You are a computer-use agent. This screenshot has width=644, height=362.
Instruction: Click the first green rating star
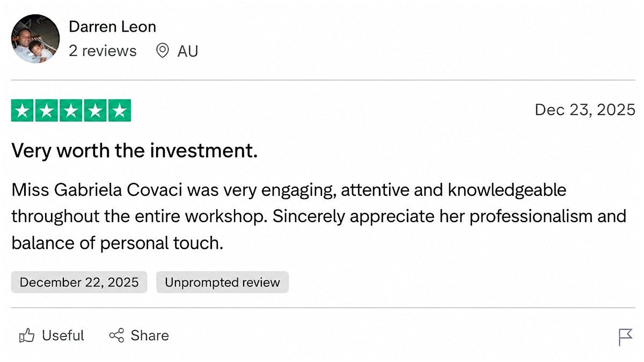(x=23, y=111)
